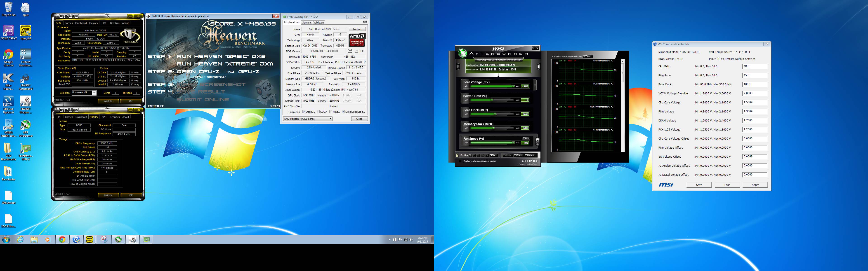This screenshot has height=271, width=868.
Task: Click the Memory Clock slider in Afterburner
Action: click(x=492, y=128)
